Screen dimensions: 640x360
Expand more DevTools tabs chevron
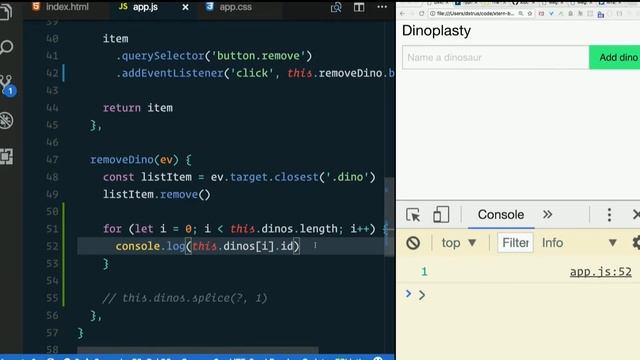coord(547,215)
